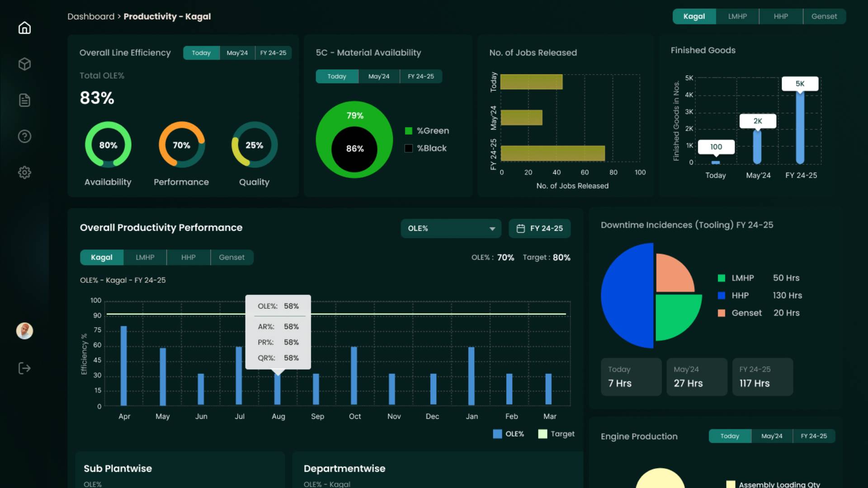Open the settings gear icon

click(24, 173)
